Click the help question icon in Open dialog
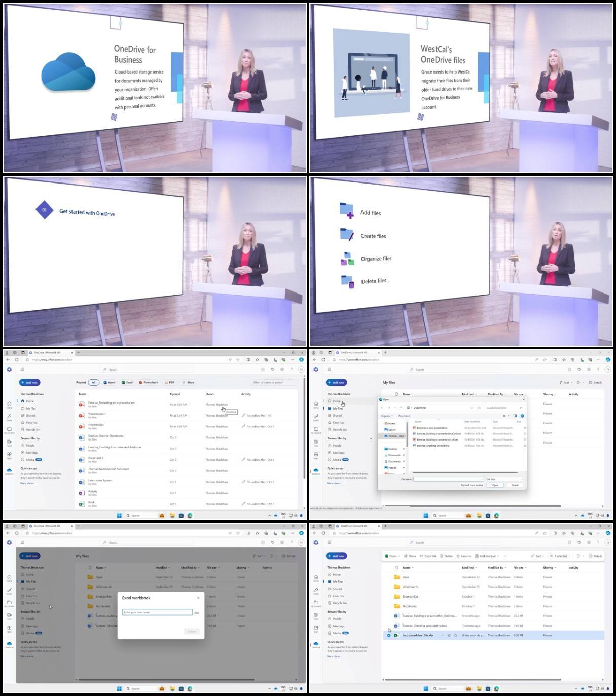Image resolution: width=616 pixels, height=696 pixels. (x=522, y=416)
